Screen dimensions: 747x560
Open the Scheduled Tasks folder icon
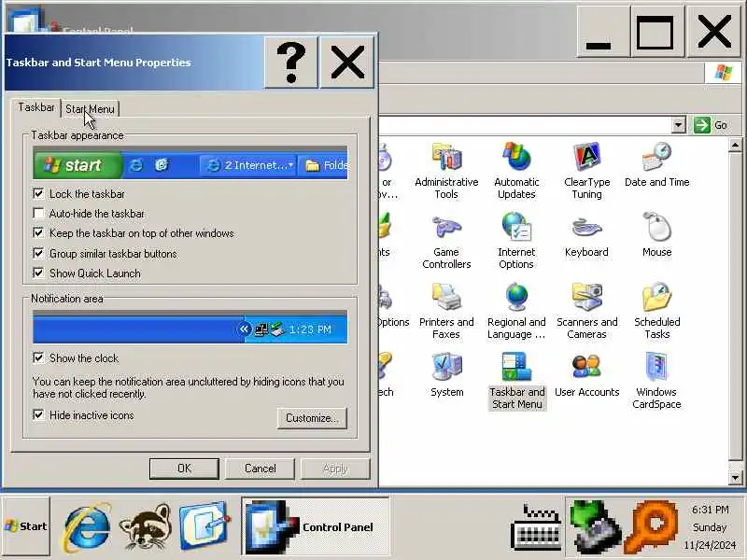[657, 311]
